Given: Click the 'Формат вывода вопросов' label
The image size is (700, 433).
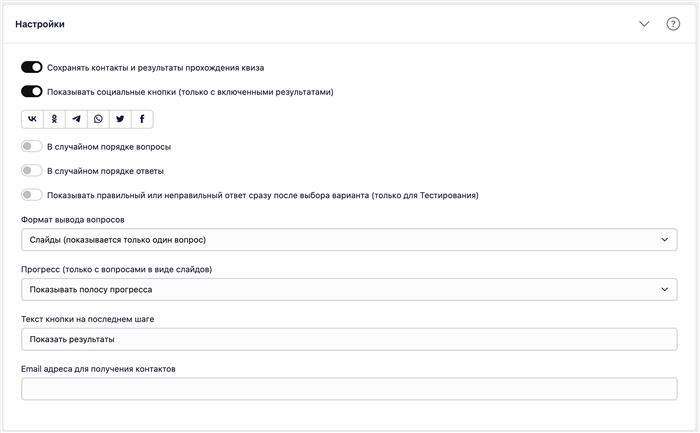Looking at the screenshot, I should (x=73, y=220).
